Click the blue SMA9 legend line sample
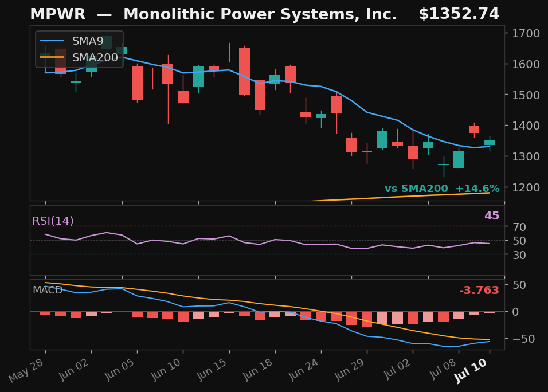548x392 pixels. pyautogui.click(x=52, y=41)
